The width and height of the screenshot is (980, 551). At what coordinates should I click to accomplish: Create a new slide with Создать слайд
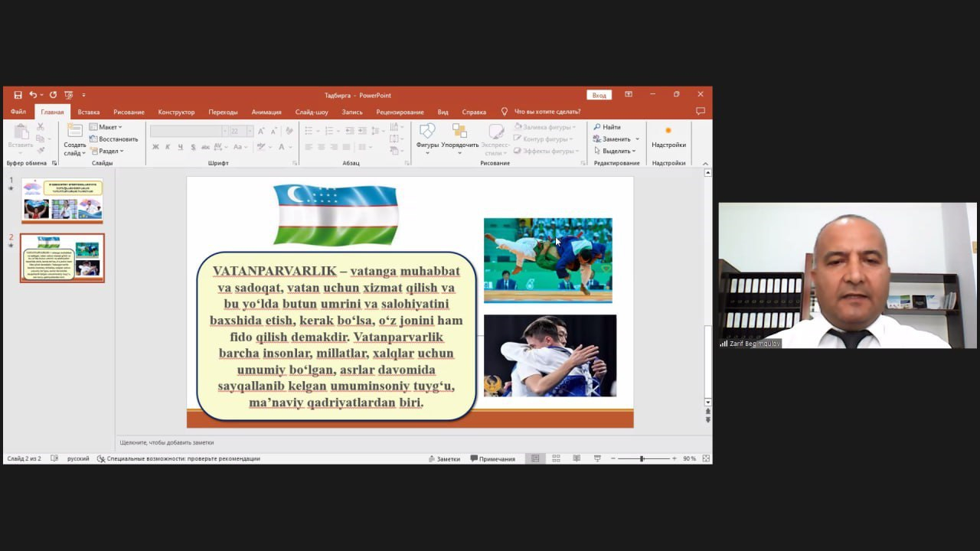coord(75,139)
